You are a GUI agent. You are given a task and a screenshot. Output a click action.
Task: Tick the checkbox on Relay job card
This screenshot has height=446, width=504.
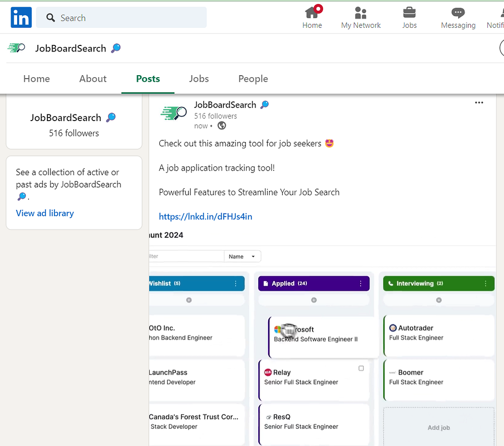pyautogui.click(x=361, y=368)
